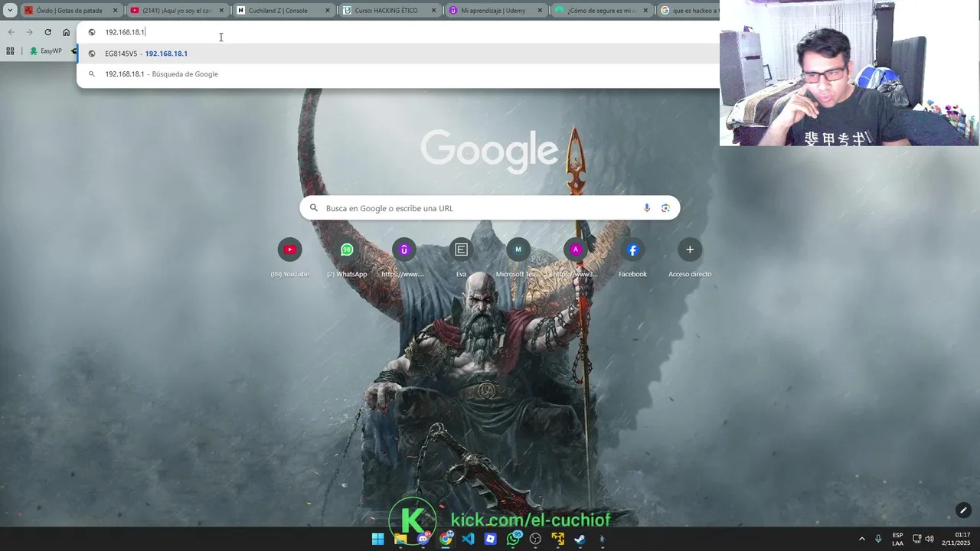This screenshot has height=551, width=980.
Task: Customize Chrome with the pencil icon
Action: click(x=963, y=510)
